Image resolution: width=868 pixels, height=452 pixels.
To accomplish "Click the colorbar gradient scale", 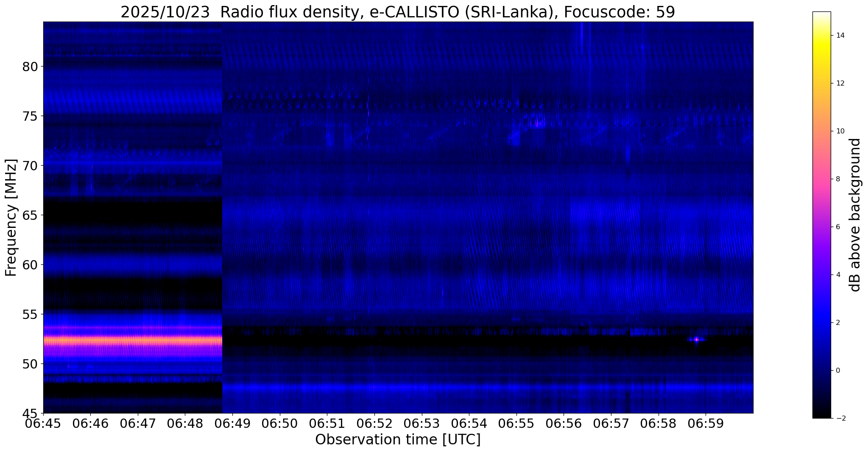I will [821, 215].
